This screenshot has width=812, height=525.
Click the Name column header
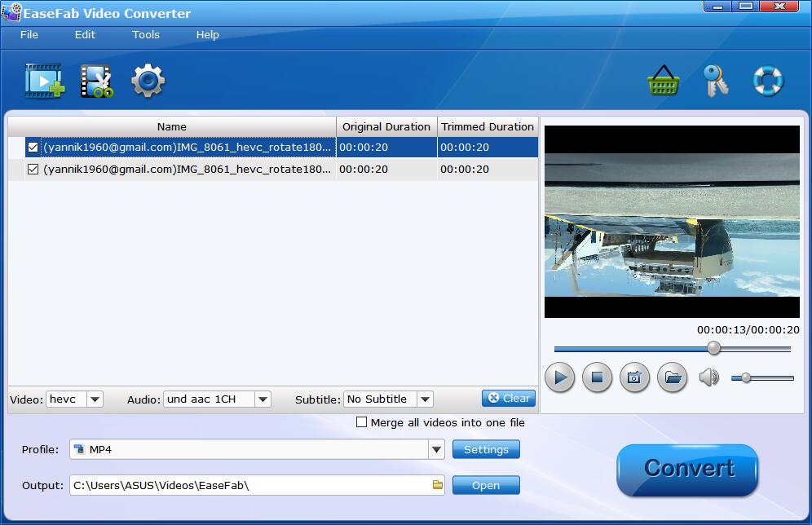(172, 127)
